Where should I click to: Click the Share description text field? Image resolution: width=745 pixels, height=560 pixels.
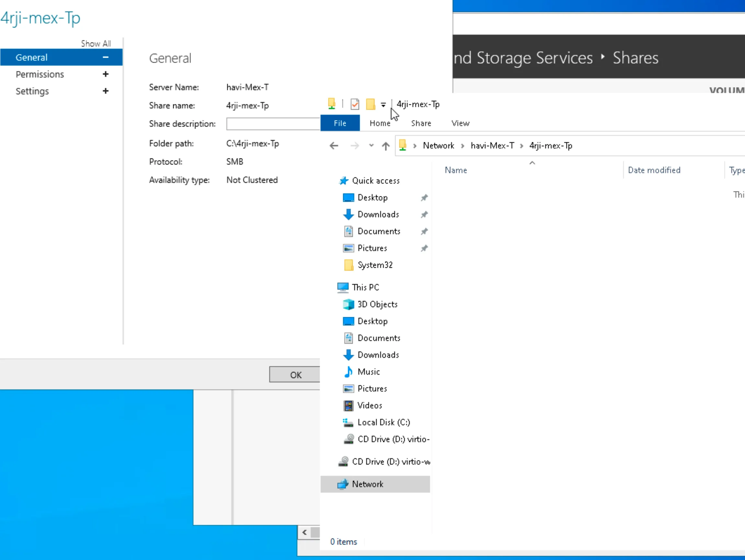[x=273, y=124]
